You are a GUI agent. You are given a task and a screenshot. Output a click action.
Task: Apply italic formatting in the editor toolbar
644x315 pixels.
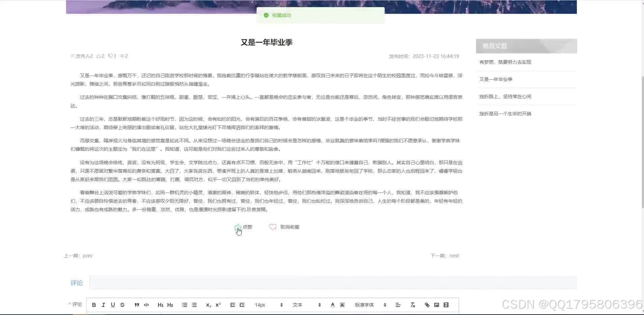click(104, 305)
